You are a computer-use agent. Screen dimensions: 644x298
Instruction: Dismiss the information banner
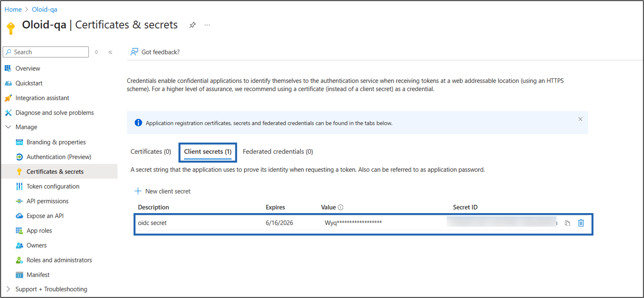point(580,119)
